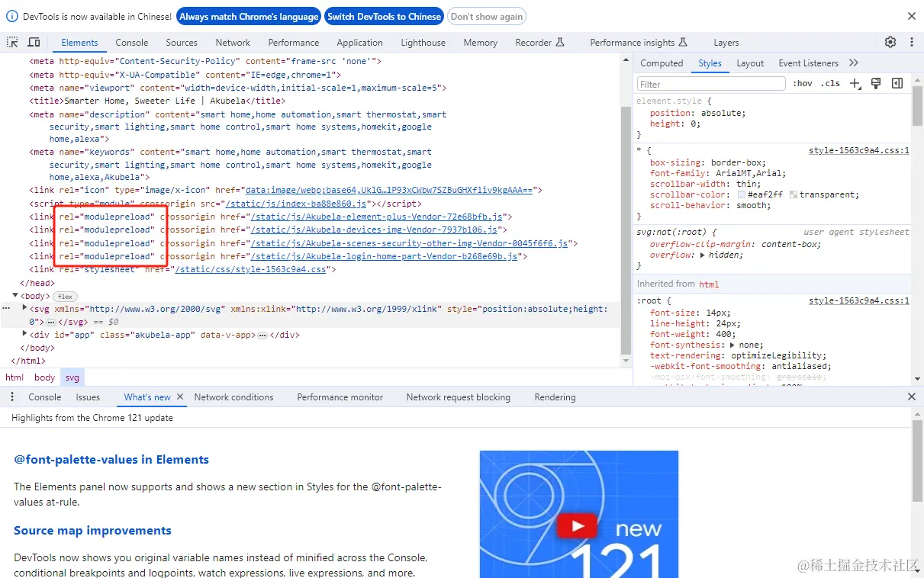Show more Styles sidebar tabs chevron
The width and height of the screenshot is (924, 578).
pos(854,63)
